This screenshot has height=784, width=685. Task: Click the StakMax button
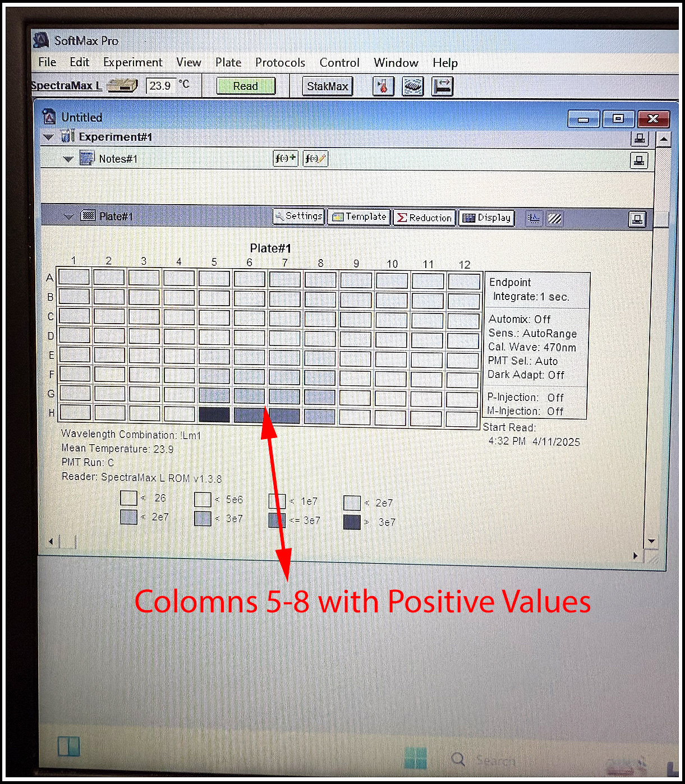(x=328, y=86)
